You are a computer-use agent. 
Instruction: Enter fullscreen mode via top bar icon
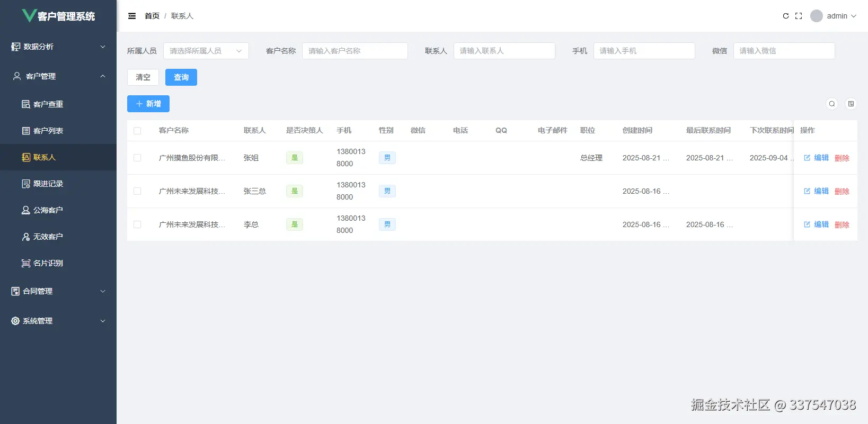click(x=799, y=16)
